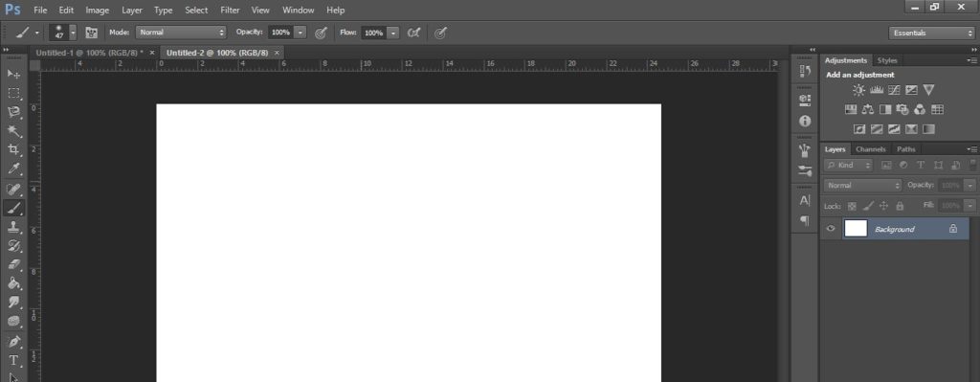
Task: Open the brush Mode dropdown
Action: coord(181,32)
